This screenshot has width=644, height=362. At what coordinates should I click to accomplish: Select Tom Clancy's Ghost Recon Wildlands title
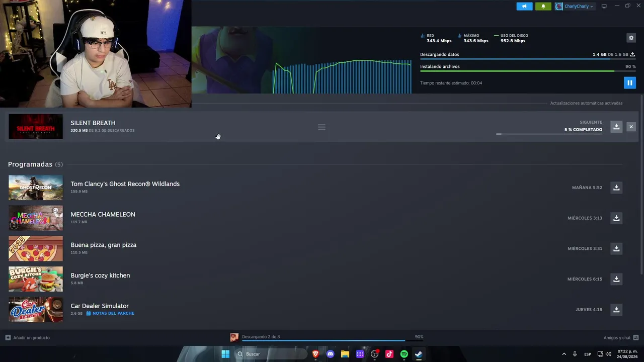click(125, 184)
